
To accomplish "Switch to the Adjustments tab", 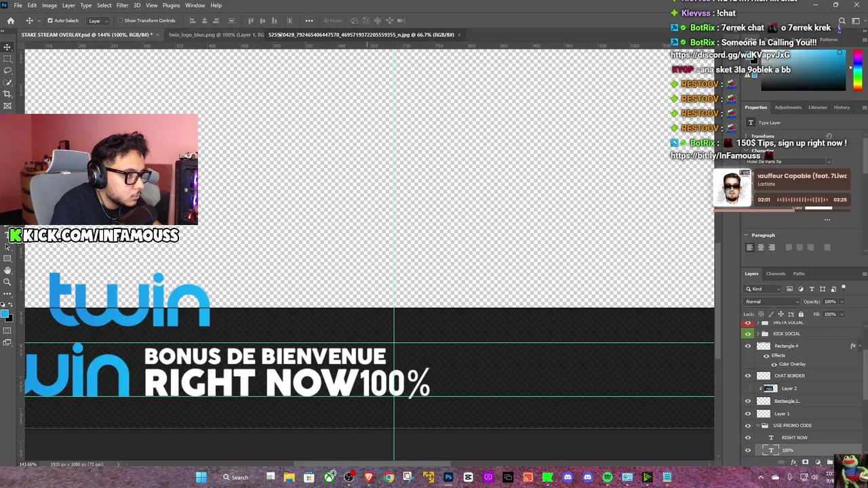I will (788, 107).
